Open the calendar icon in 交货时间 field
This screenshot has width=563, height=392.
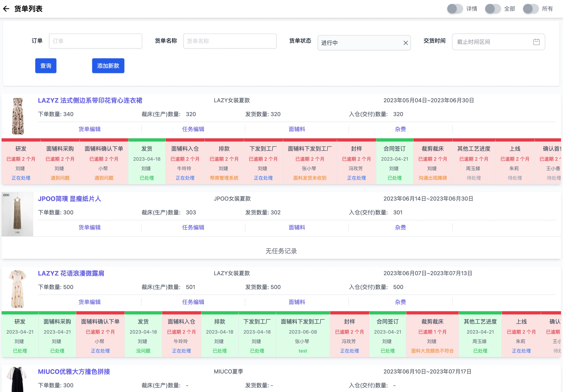[537, 42]
